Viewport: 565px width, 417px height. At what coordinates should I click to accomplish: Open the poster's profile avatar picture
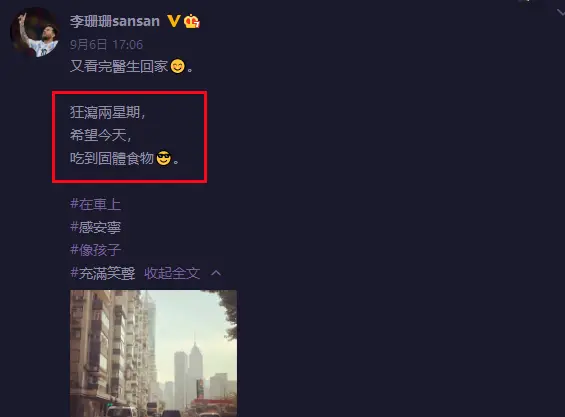pyautogui.click(x=35, y=32)
